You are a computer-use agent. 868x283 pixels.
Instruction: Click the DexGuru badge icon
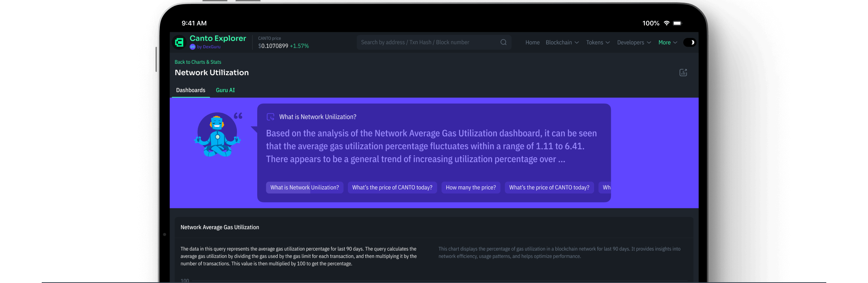coord(192,47)
